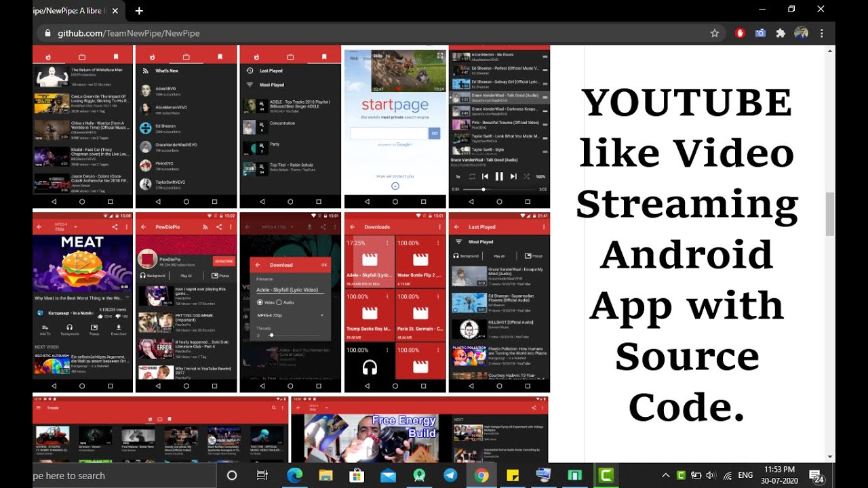This screenshot has width=868, height=488.
Task: Toggle shuffle in the music player
Action: (527, 176)
